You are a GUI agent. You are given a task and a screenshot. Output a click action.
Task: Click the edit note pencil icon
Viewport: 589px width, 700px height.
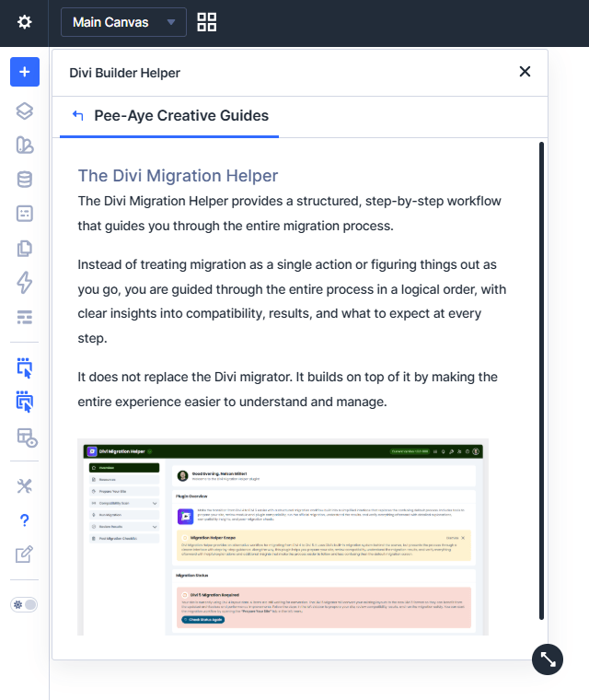coord(25,554)
